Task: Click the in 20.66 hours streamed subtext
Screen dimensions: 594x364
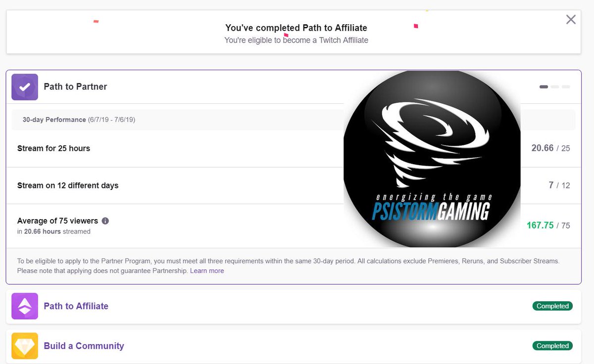Action: [54, 231]
